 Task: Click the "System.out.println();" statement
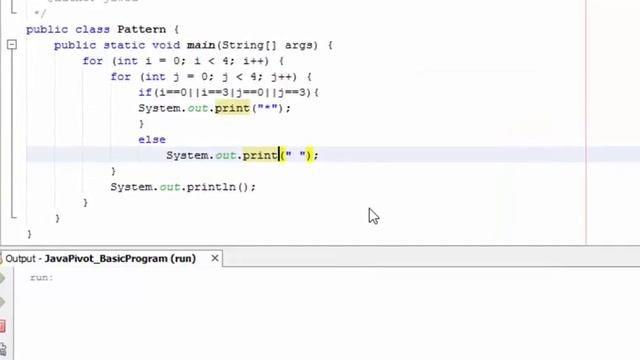click(x=183, y=187)
